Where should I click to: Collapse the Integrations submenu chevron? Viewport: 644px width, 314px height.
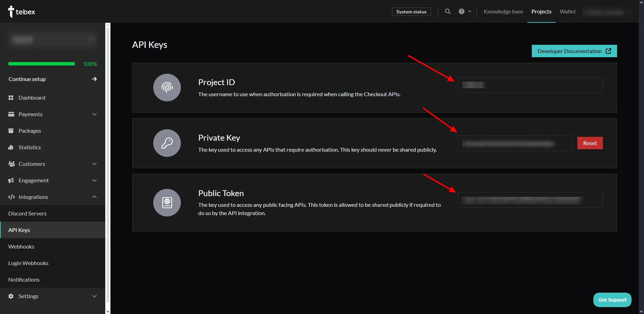94,197
